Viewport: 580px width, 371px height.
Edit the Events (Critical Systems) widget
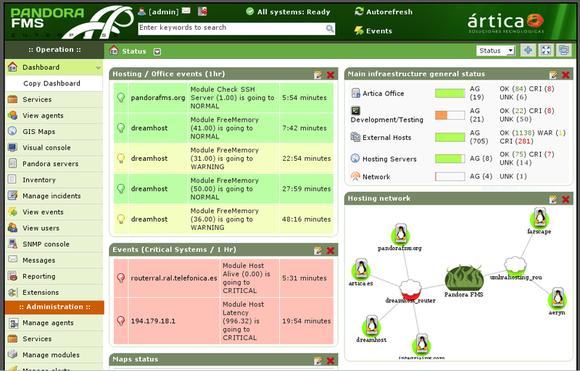[318, 251]
